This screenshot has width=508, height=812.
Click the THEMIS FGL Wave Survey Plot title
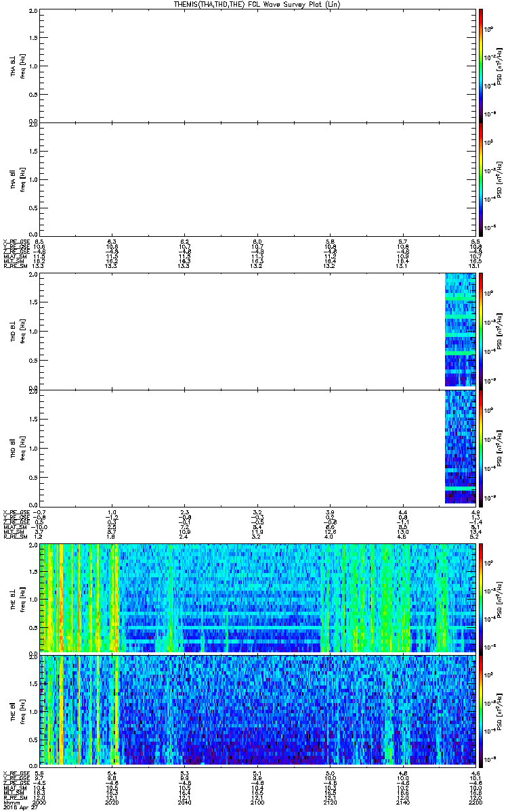[257, 4]
